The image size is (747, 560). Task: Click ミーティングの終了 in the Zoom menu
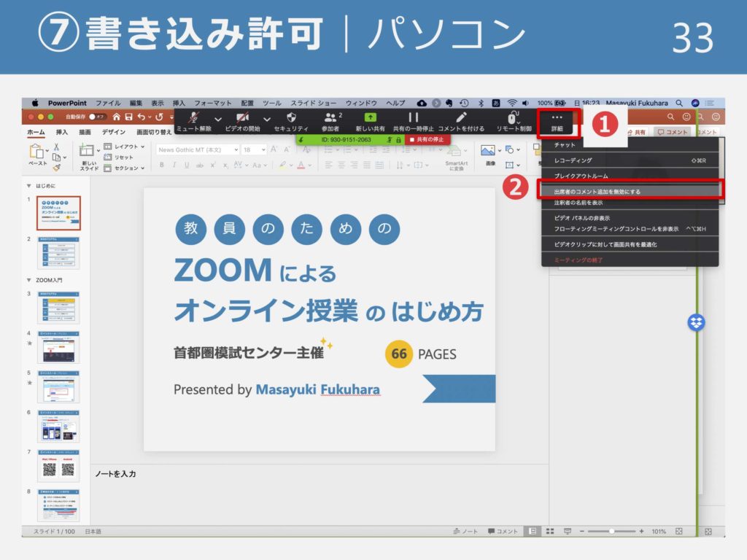click(x=630, y=260)
